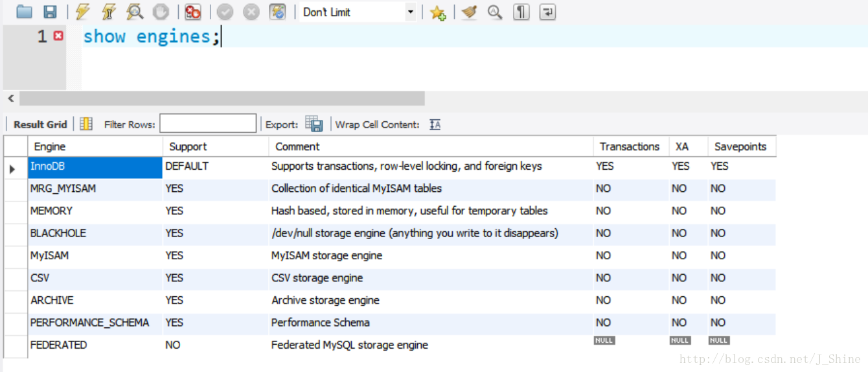
Task: Toggle stop-on-error script execution
Action: [x=192, y=12]
